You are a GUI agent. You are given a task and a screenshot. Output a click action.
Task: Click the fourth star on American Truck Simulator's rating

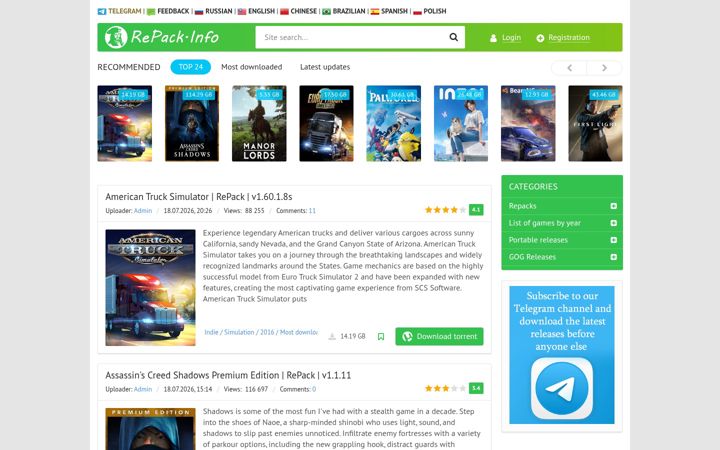(x=454, y=210)
